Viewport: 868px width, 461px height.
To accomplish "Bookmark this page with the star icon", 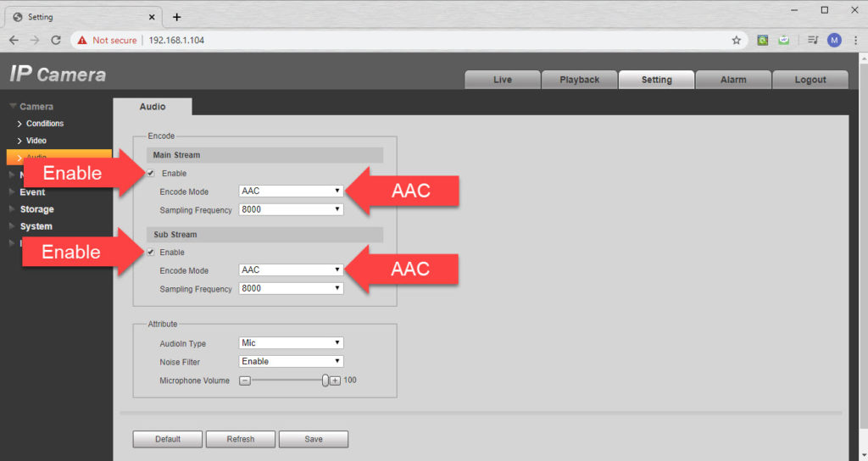I will coord(736,40).
